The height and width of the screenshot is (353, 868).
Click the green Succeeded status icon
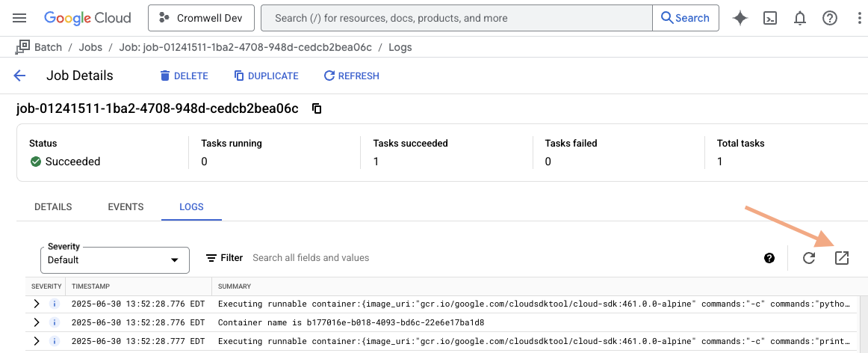coord(36,162)
